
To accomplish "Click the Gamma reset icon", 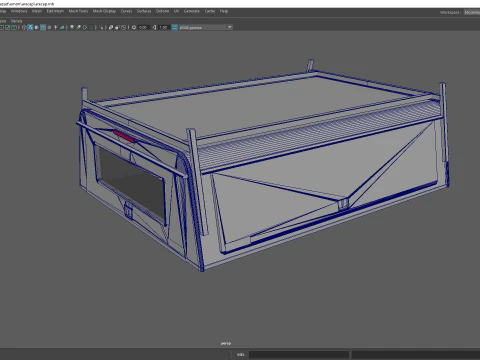I will pyautogui.click(x=154, y=27).
